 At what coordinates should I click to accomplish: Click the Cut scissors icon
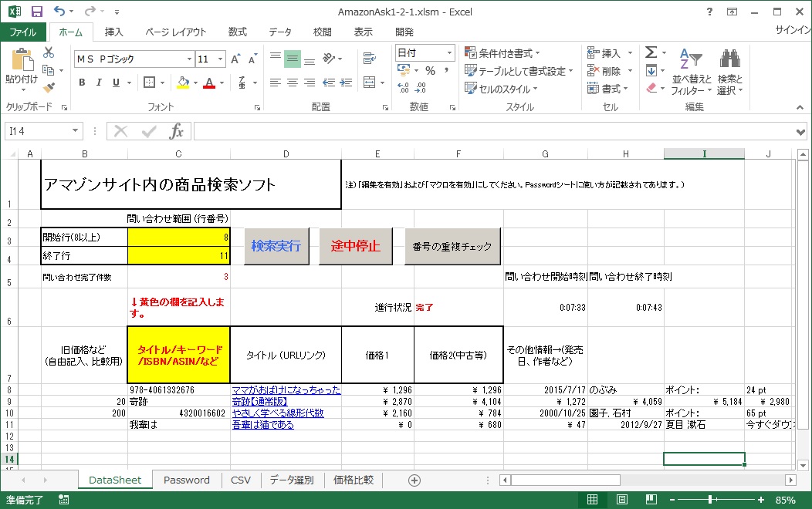49,53
